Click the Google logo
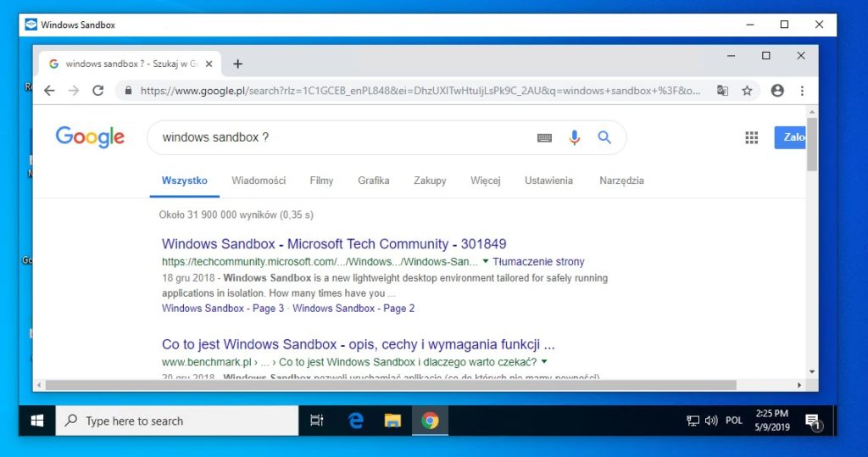Viewport: 868px width, 457px height. pyautogui.click(x=90, y=137)
